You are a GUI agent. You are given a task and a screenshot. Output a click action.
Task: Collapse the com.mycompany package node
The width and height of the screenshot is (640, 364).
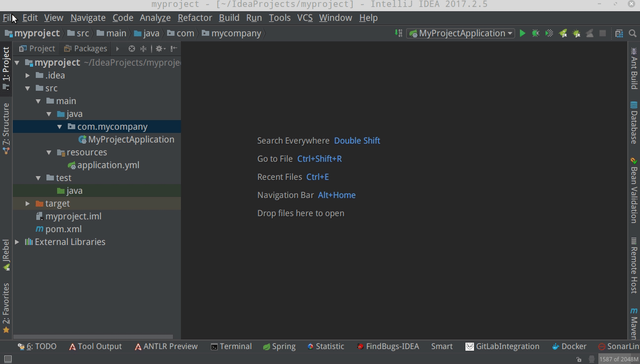[60, 127]
